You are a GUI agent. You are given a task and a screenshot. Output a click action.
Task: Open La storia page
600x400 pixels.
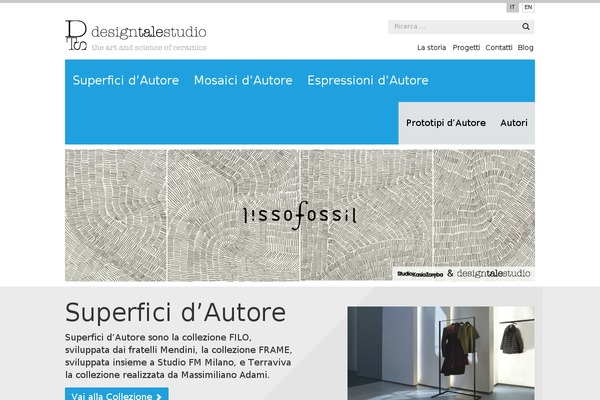431,47
